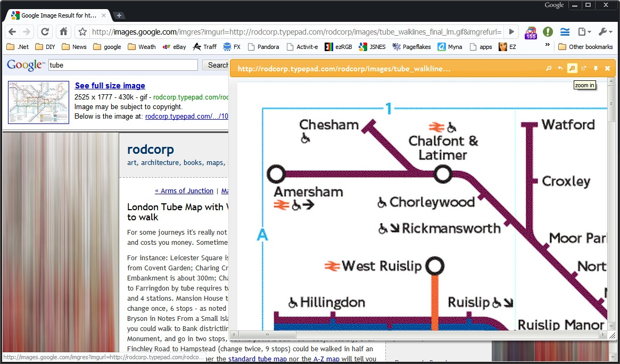Click Amersham station label on the map

pyautogui.click(x=309, y=192)
